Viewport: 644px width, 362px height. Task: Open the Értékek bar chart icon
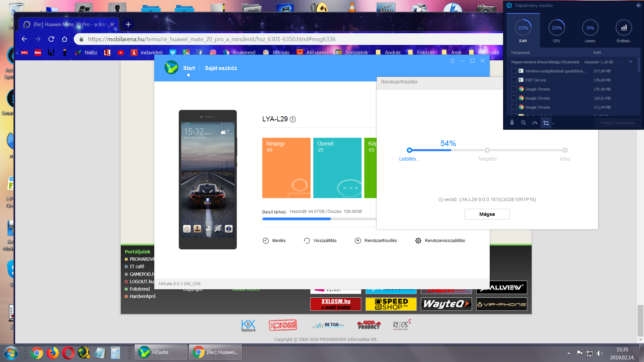(x=624, y=28)
